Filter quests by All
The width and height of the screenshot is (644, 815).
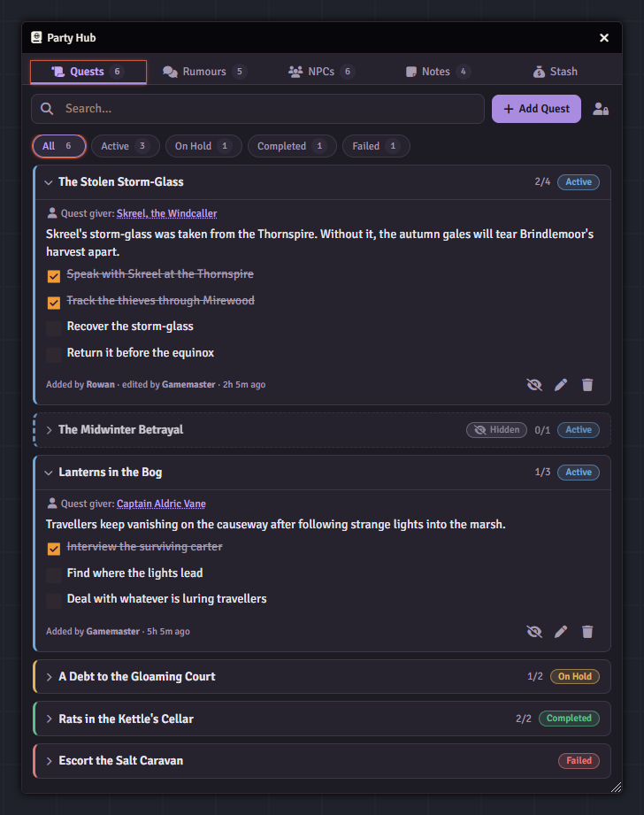pos(59,146)
